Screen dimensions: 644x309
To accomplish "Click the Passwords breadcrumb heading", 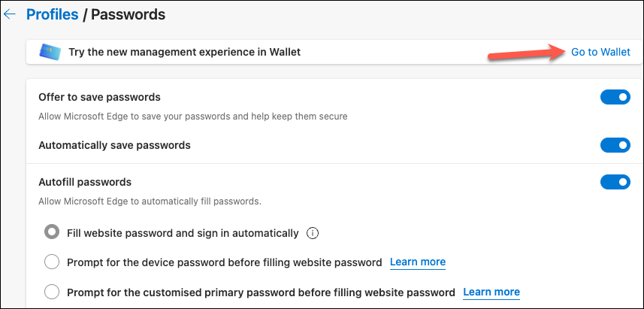I will click(128, 14).
